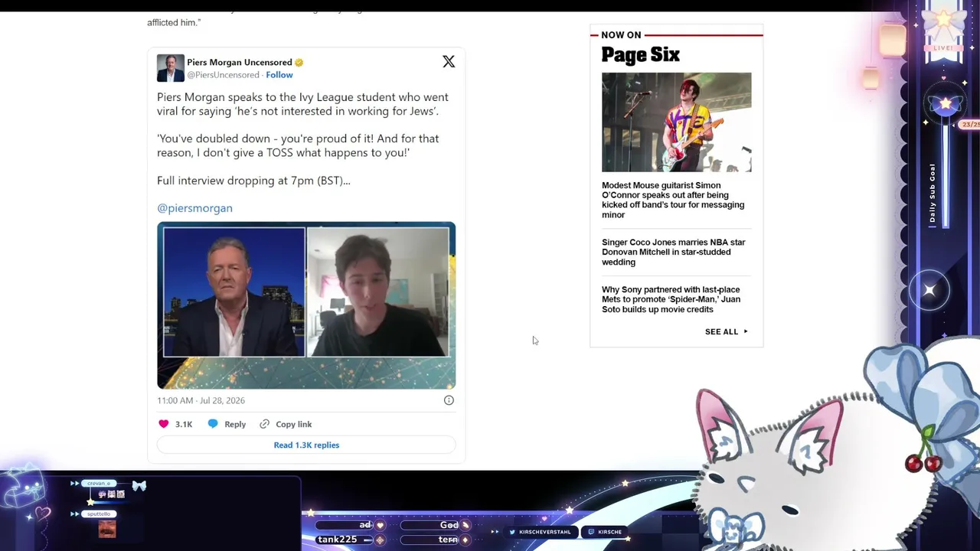
Task: Open the X logo on the embedded tweet
Action: [x=449, y=61]
